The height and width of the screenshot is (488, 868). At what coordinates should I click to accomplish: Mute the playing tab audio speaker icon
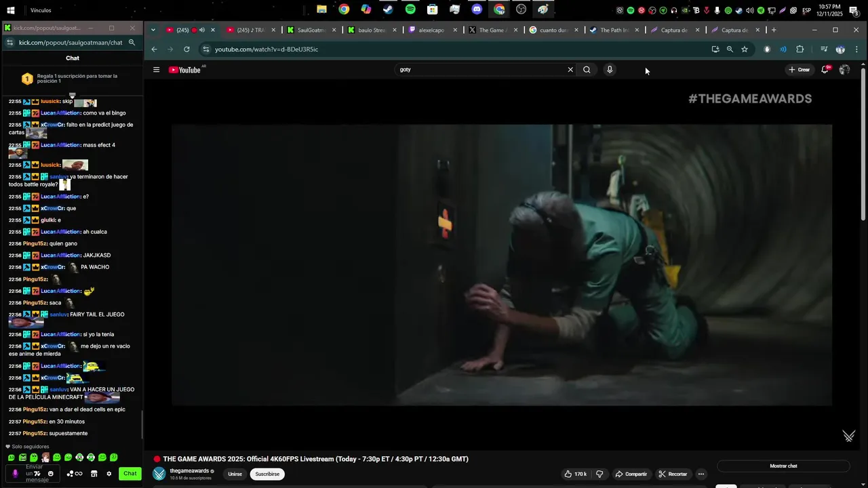201,30
